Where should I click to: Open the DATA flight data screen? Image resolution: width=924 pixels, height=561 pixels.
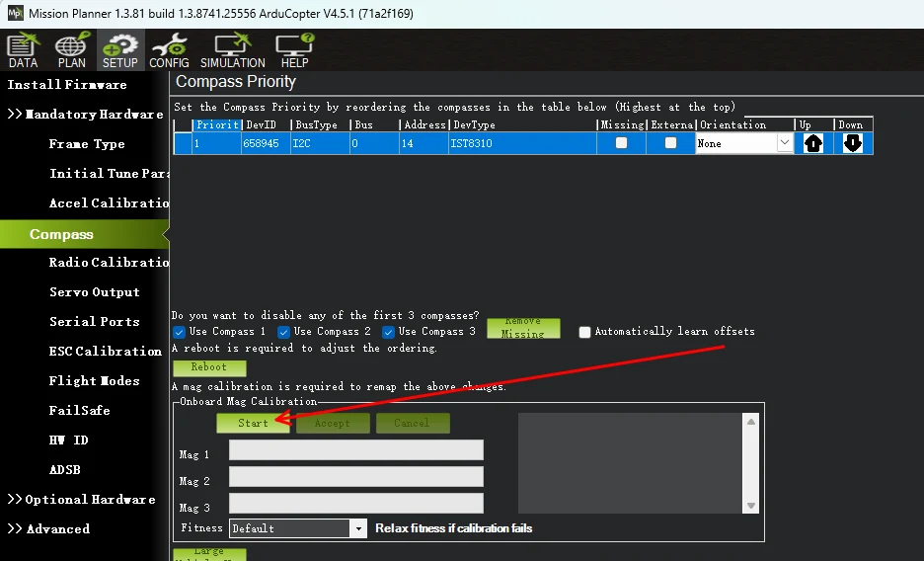tap(23, 50)
